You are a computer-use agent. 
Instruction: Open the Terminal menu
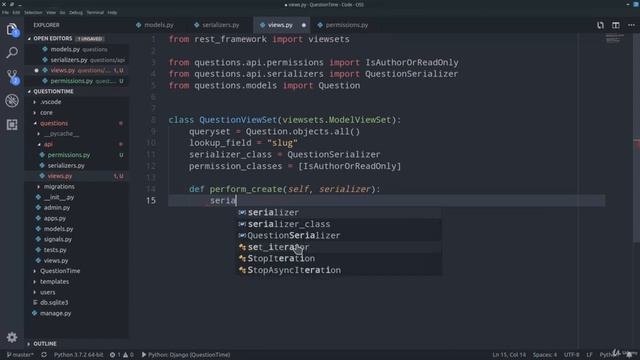[95, 13]
